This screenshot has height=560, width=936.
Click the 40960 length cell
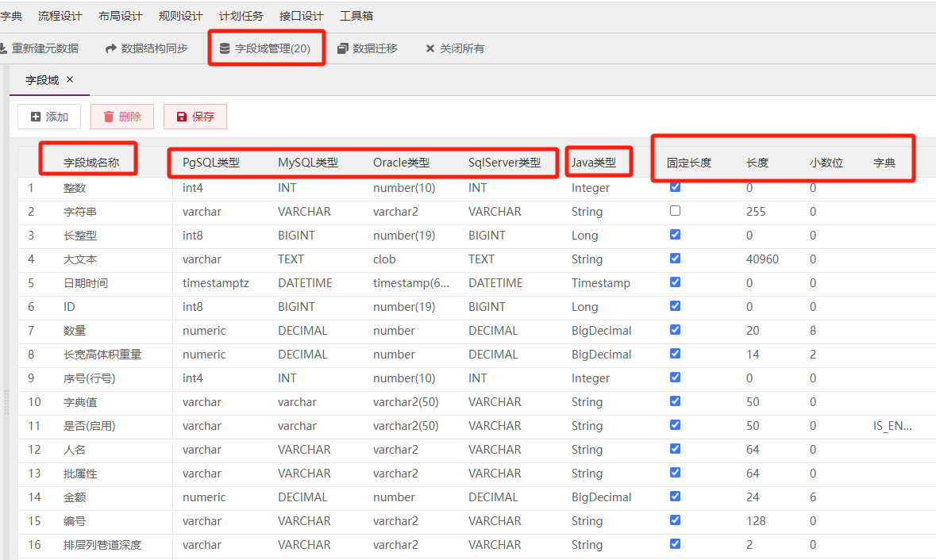point(762,259)
